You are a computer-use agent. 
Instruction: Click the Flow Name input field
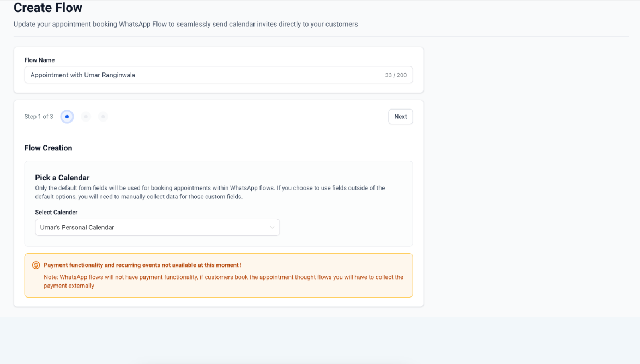tap(218, 75)
